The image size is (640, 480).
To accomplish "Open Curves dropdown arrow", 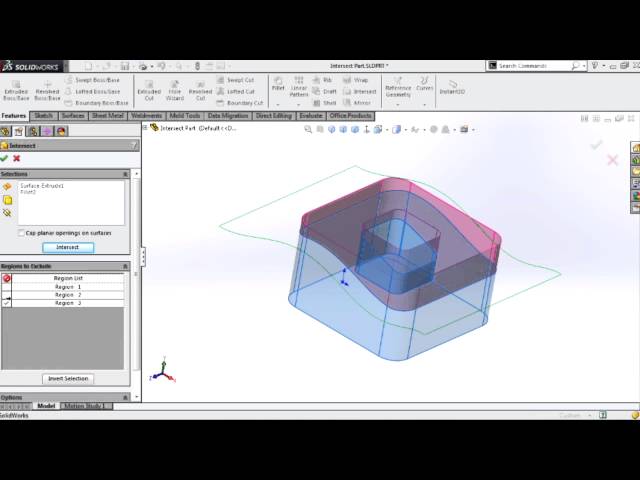I will coord(424,104).
